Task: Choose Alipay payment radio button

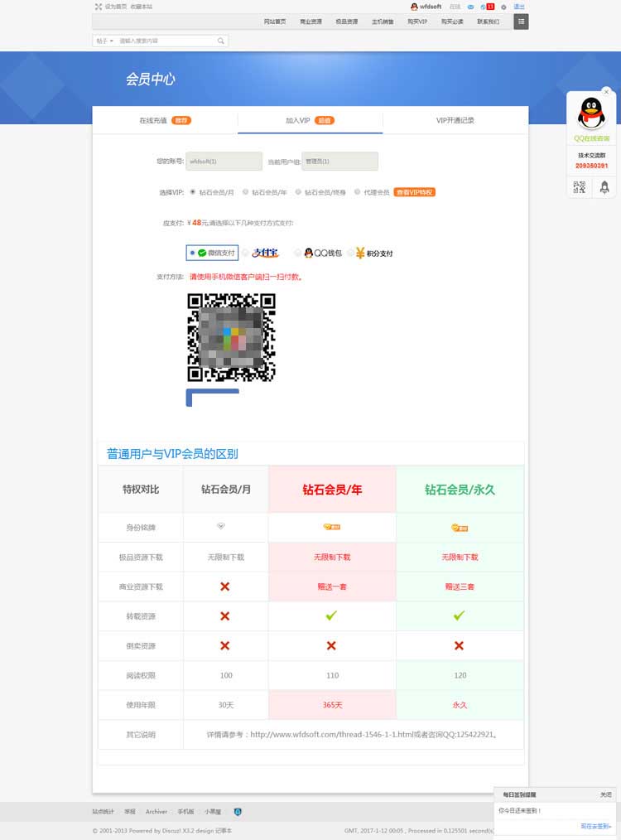Action: tap(245, 253)
